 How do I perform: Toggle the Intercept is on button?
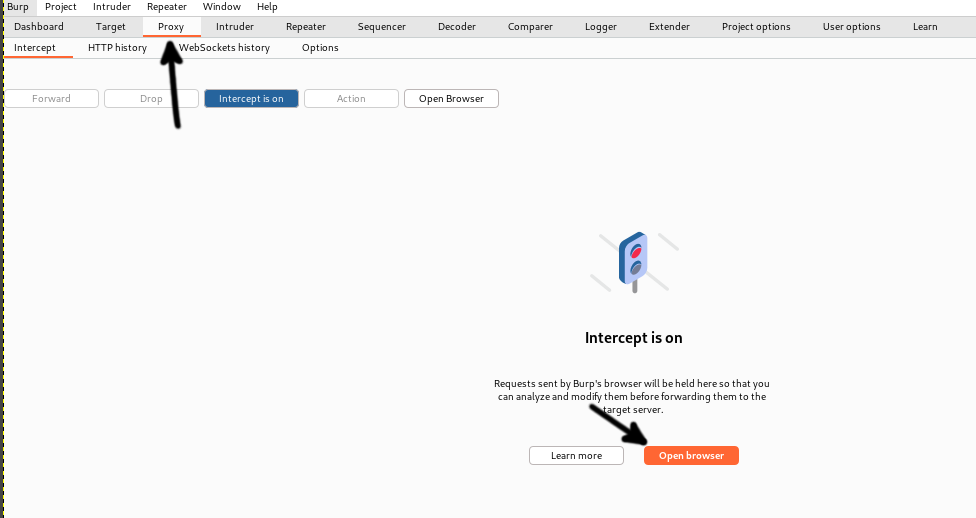[x=251, y=98]
